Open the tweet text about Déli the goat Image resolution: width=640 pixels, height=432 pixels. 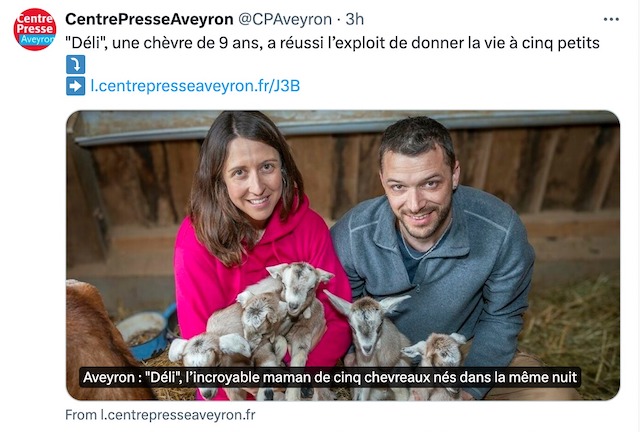(332, 43)
